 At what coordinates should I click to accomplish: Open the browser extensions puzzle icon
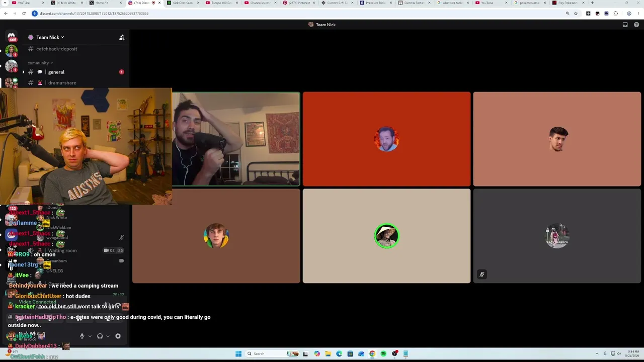(x=615, y=14)
